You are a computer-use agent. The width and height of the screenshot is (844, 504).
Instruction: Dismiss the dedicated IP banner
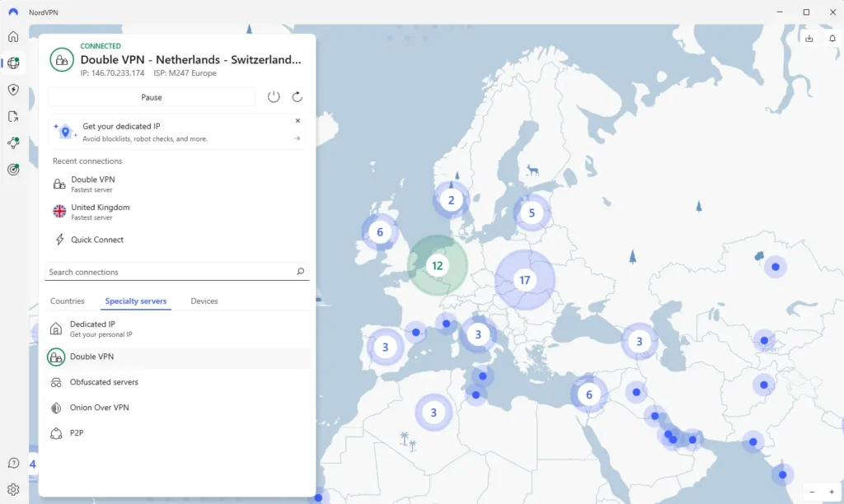point(298,121)
